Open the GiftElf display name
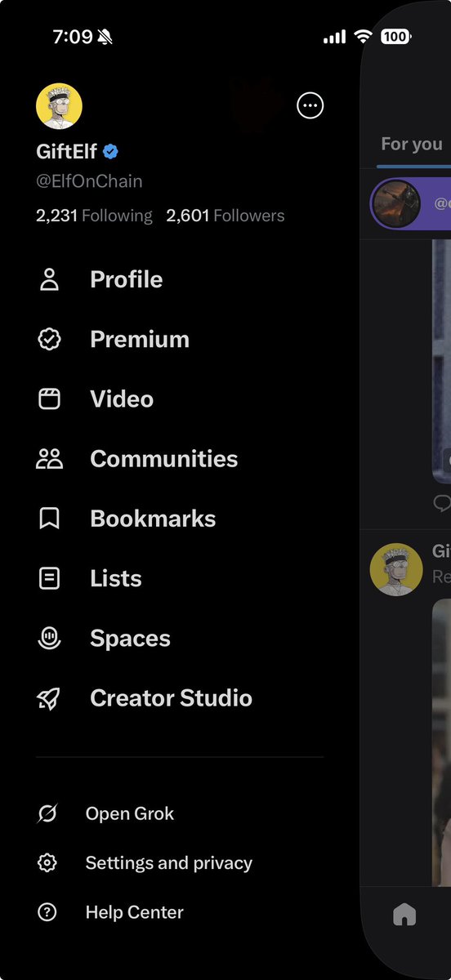Viewport: 451px width, 980px height. coord(67,152)
